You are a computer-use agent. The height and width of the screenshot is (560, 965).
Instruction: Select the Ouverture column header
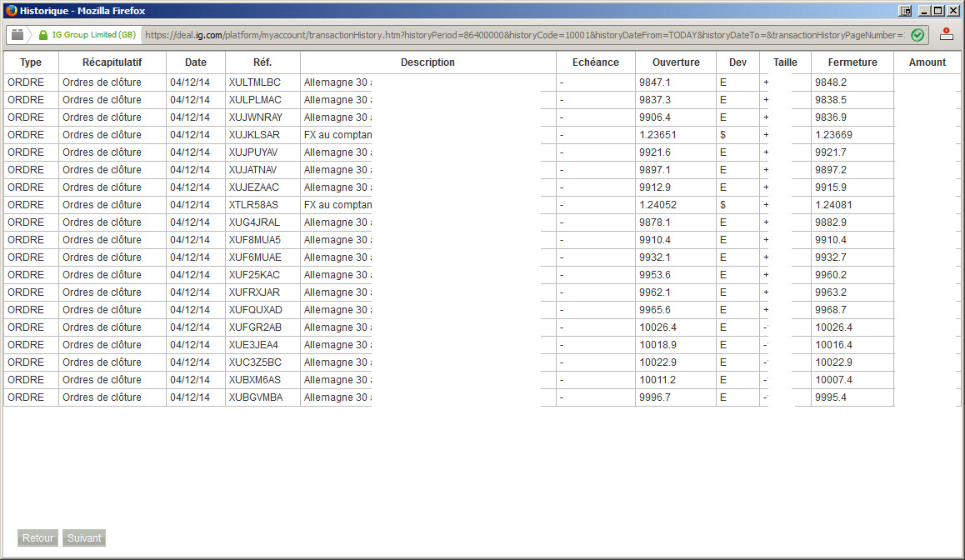point(676,62)
